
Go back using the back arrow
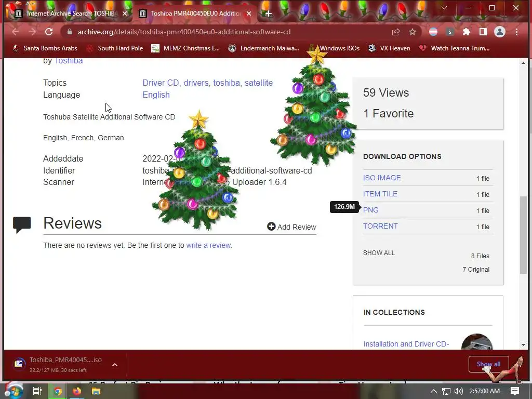(16, 32)
